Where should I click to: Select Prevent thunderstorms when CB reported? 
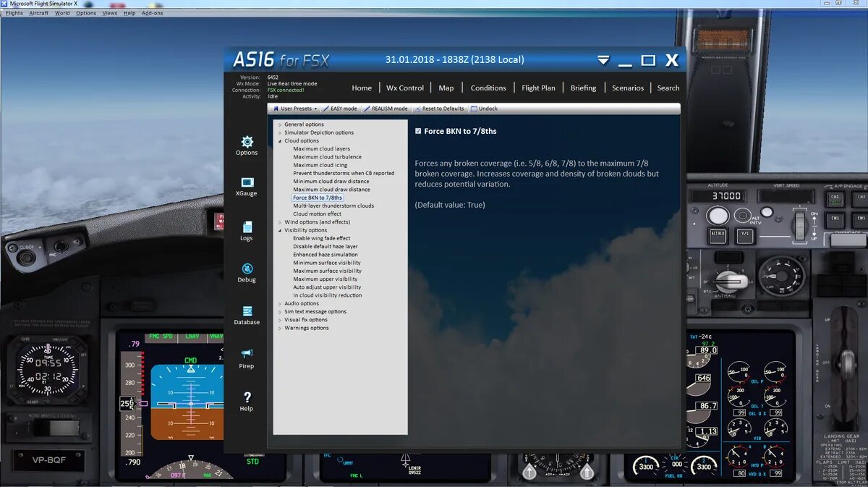pyautogui.click(x=344, y=173)
